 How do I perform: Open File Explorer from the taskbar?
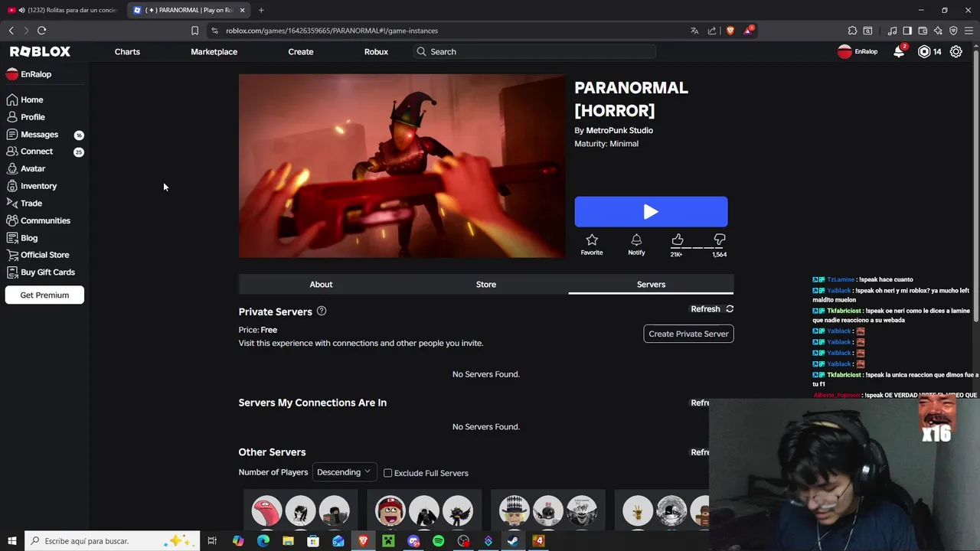point(288,541)
